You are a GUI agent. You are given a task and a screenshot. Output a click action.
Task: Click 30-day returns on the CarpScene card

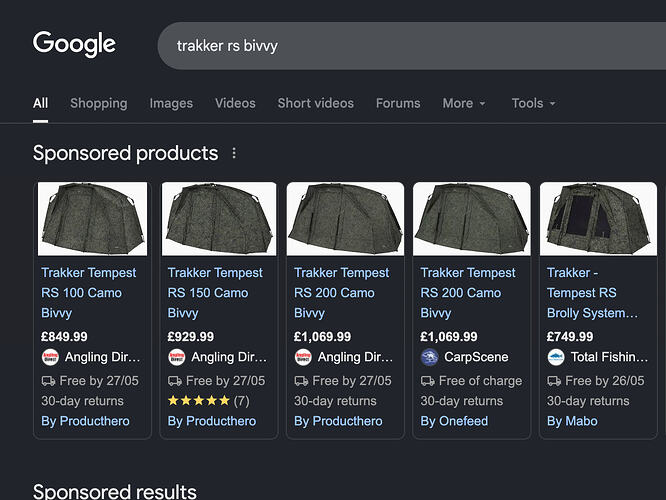[462, 401]
